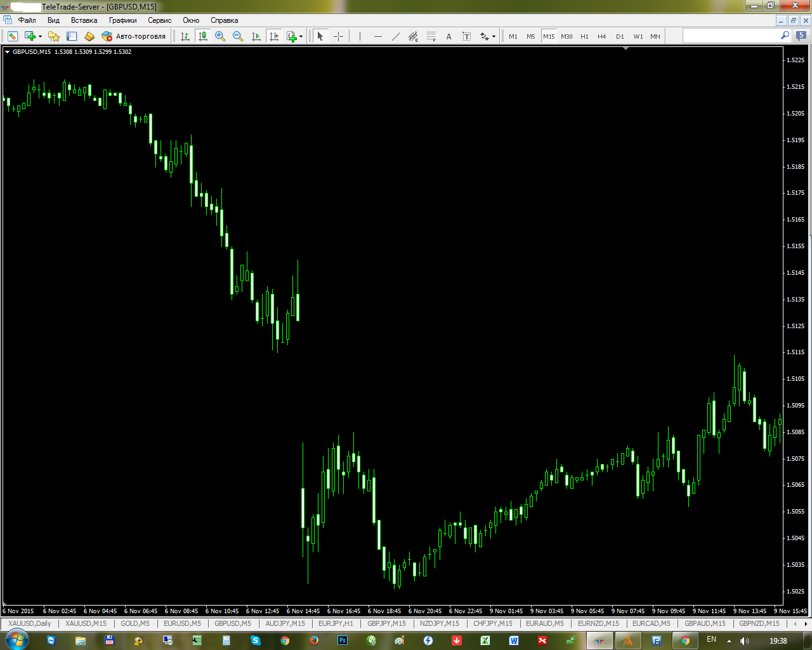Pick the text 'A' drawing tool

click(449, 36)
